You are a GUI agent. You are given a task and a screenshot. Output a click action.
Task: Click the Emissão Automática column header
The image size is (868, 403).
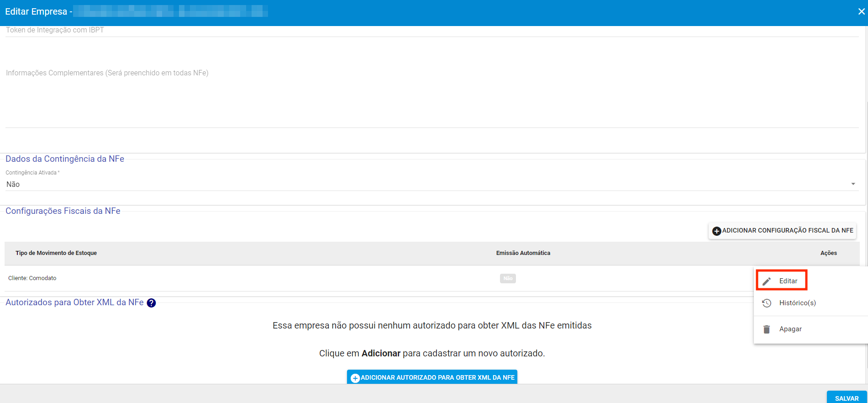523,253
